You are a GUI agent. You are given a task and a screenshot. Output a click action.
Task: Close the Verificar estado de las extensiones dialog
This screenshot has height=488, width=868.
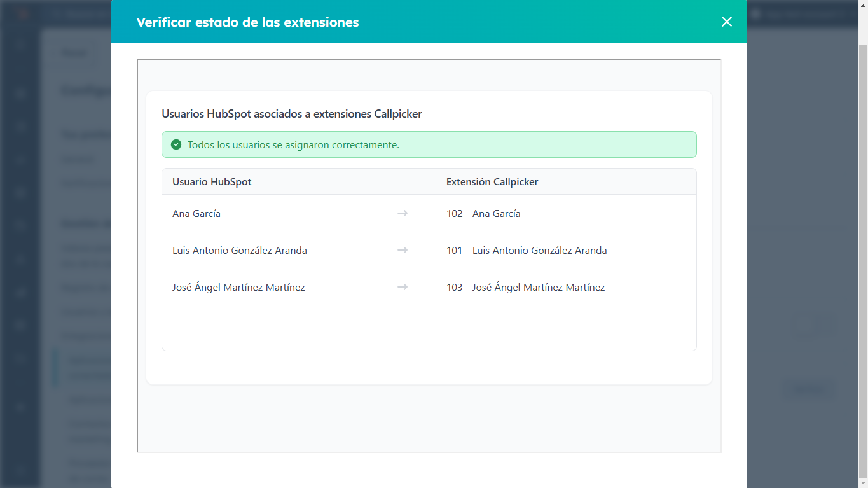tap(727, 22)
